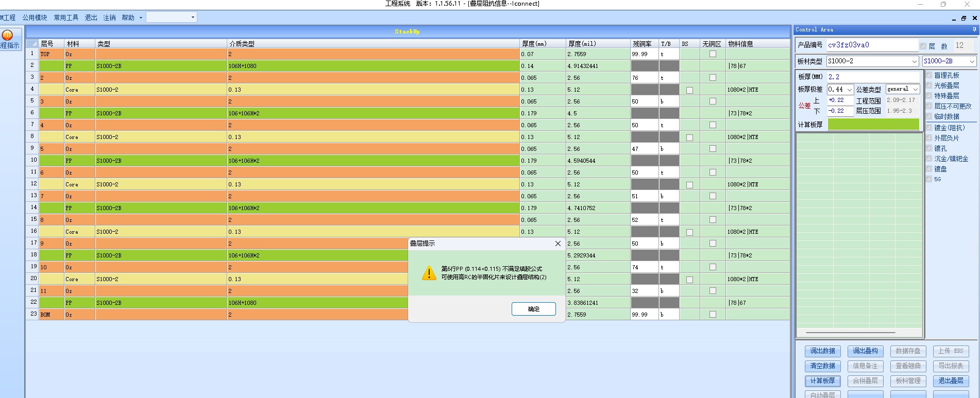The width and height of the screenshot is (980, 398).
Task: Click the yellow warning icon in dialog
Action: click(429, 273)
